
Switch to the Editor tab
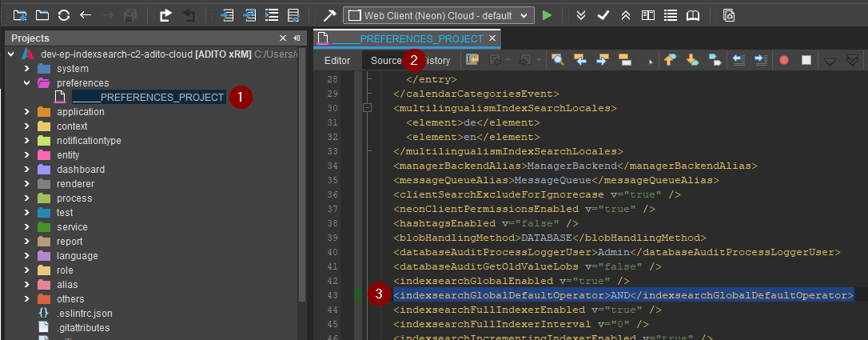tap(337, 60)
